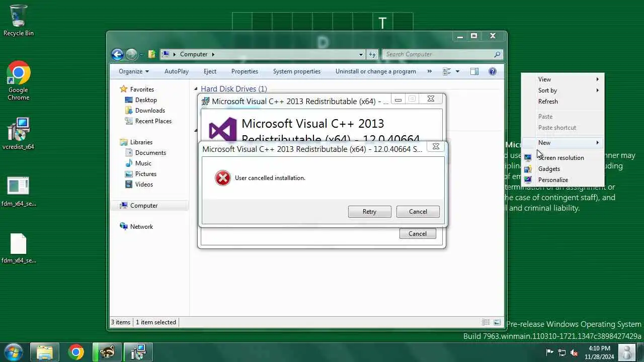Image resolution: width=644 pixels, height=362 pixels.
Task: Open Gadgets from context menu
Action: click(x=562, y=169)
